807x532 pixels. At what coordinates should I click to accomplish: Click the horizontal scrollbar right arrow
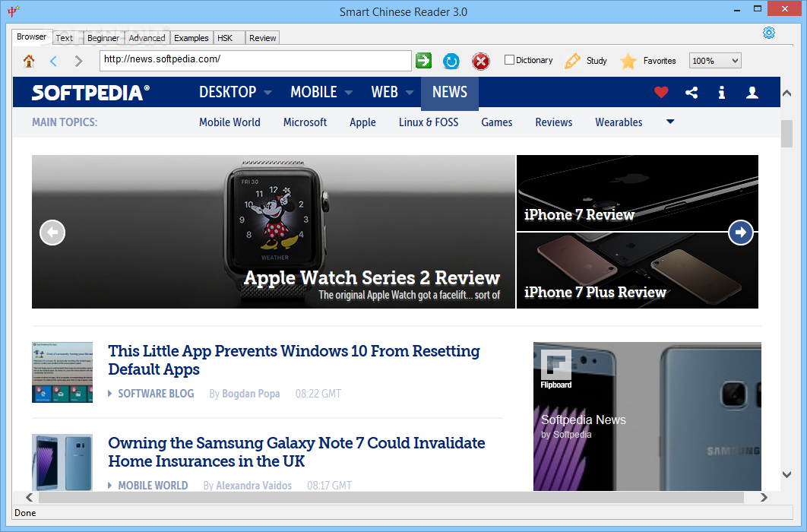point(764,497)
